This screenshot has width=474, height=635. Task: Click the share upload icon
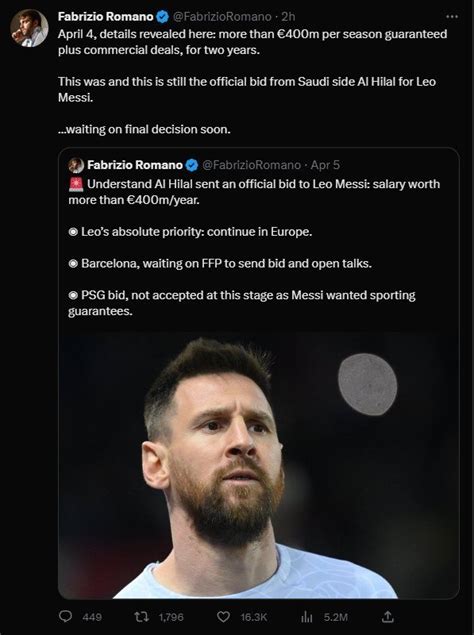click(388, 617)
